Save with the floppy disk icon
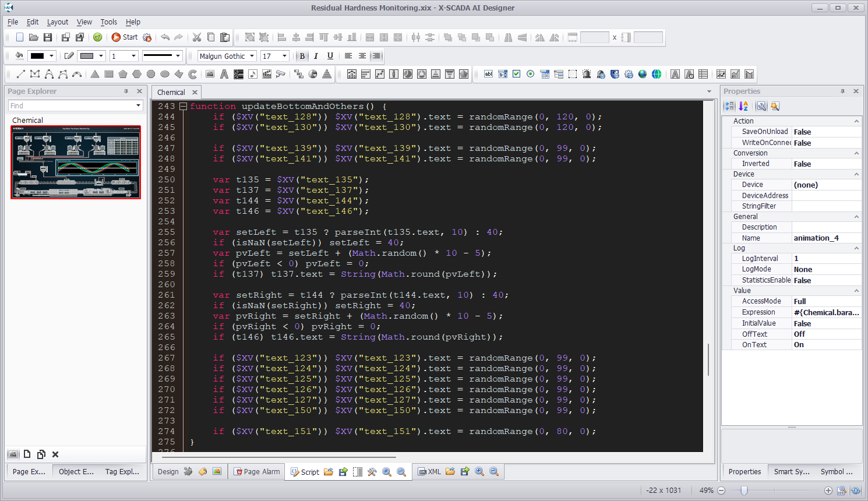This screenshot has height=501, width=868. (48, 37)
